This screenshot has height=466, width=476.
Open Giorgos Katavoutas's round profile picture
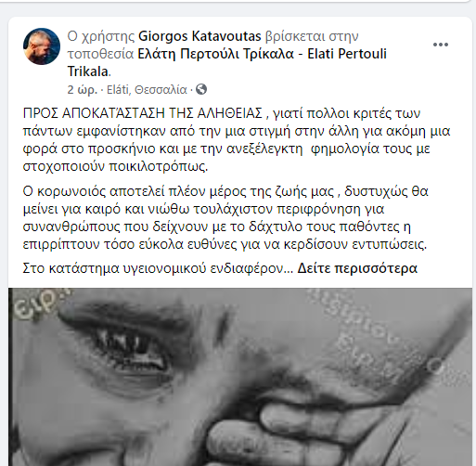42,46
